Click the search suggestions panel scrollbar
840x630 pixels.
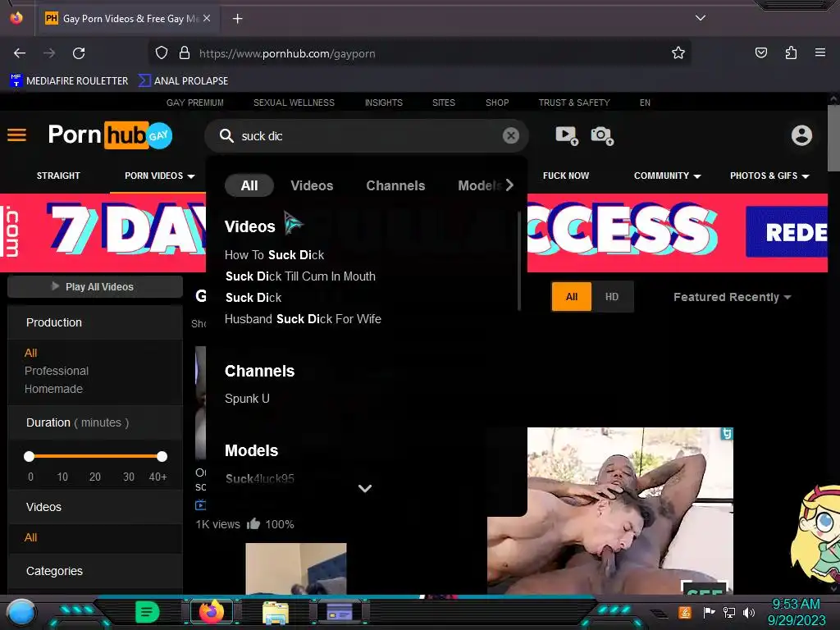(x=519, y=261)
